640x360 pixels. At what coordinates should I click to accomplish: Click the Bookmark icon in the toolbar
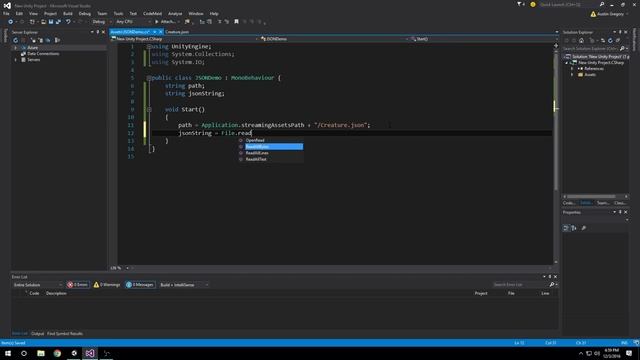(236, 22)
